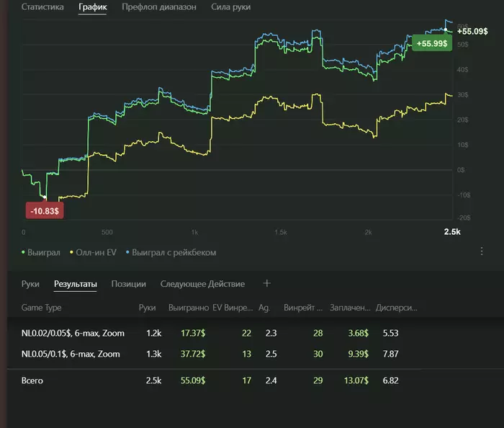Click the 6.82 total variance value

(x=390, y=380)
